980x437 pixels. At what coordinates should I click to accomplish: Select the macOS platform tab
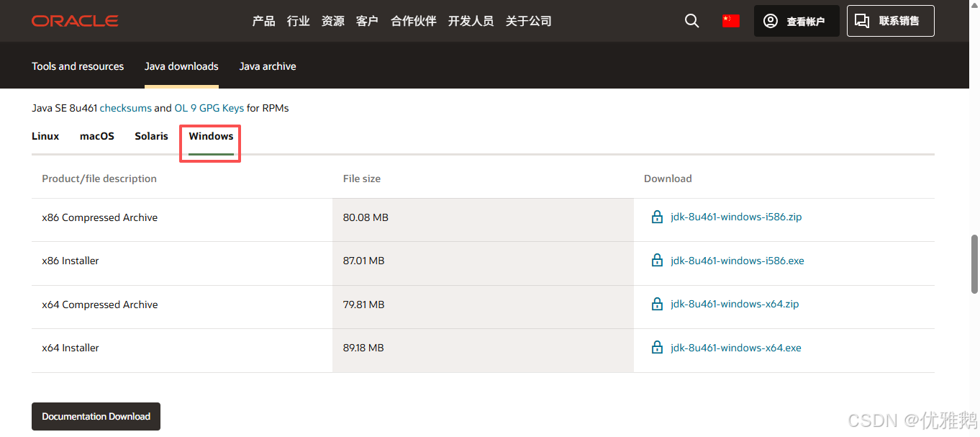(97, 136)
